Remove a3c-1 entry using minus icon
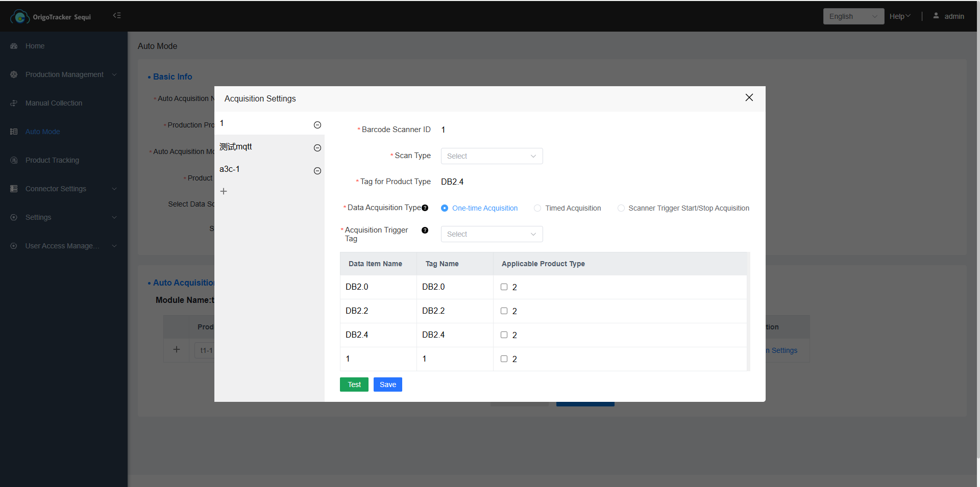Image resolution: width=980 pixels, height=487 pixels. point(317,171)
